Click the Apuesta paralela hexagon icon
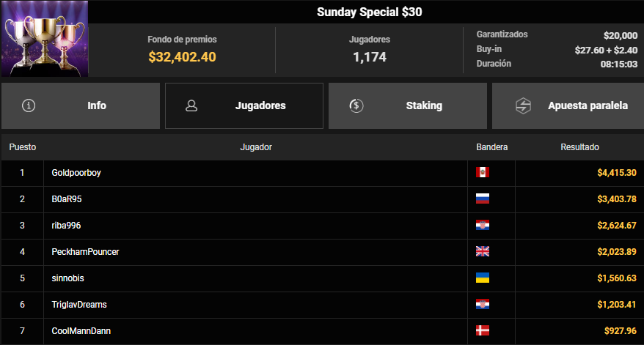The height and width of the screenshot is (345, 644). coord(523,105)
